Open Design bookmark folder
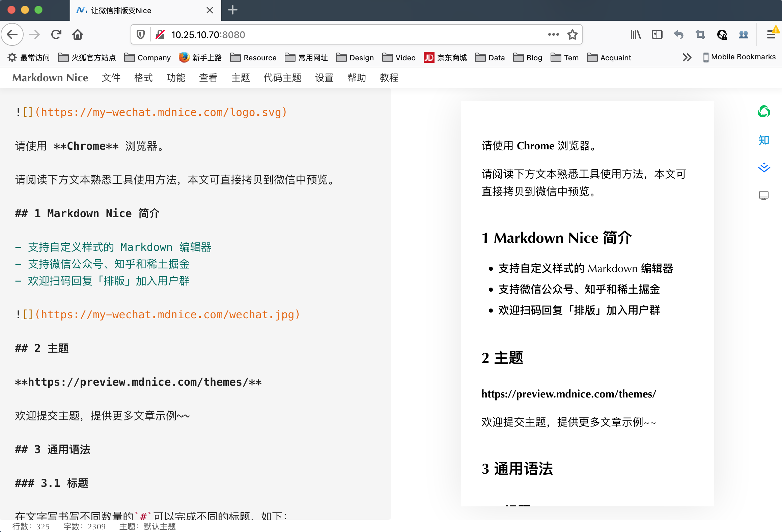 tap(355, 58)
